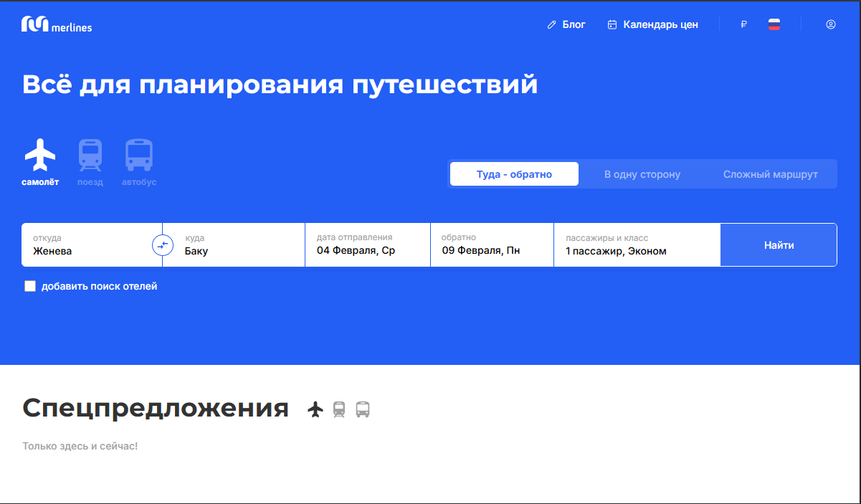The image size is (861, 504).
Task: Select the Туда - обратно option
Action: click(x=513, y=173)
